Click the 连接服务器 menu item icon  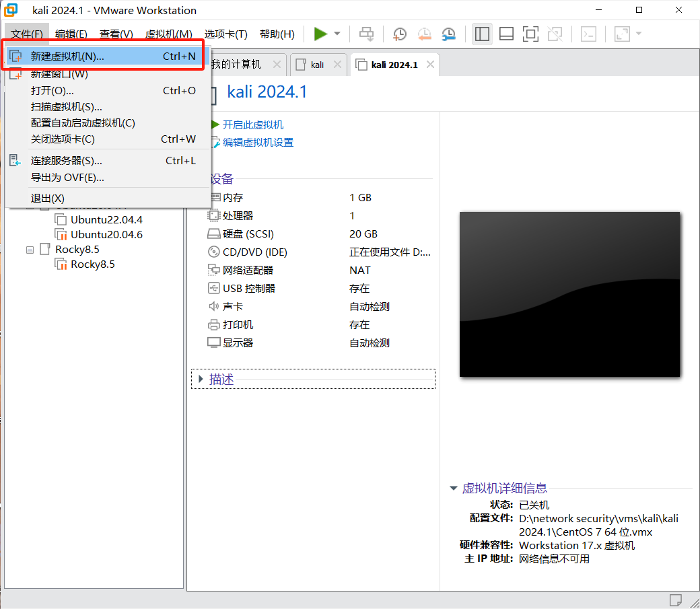click(x=15, y=160)
